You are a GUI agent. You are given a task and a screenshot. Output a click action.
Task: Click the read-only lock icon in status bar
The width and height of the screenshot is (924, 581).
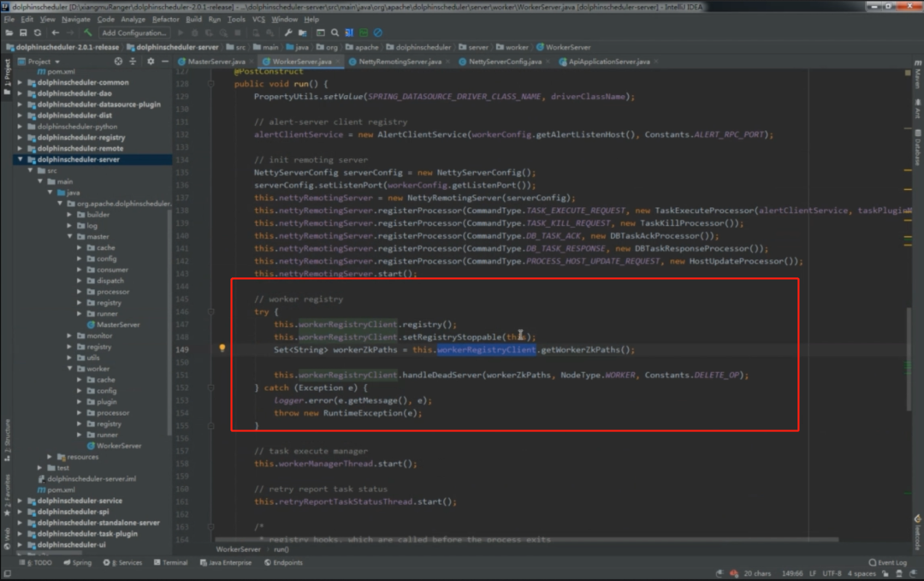coord(885,573)
